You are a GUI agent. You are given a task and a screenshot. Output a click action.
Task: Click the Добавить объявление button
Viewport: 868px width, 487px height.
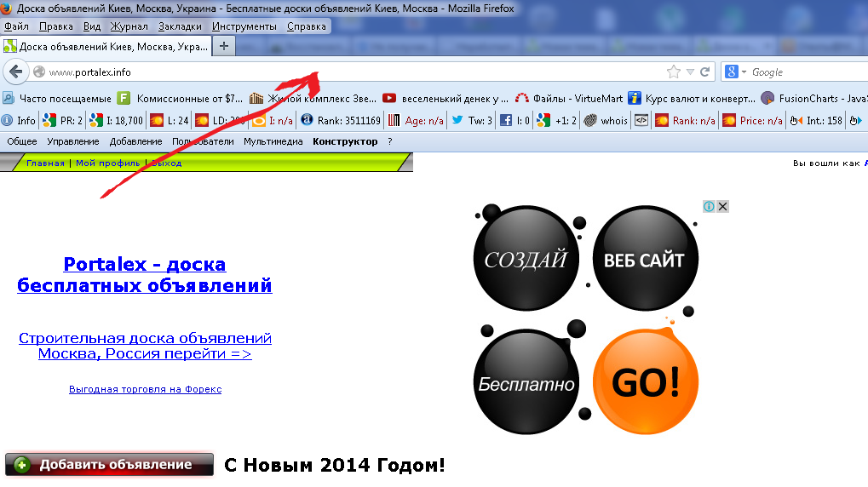click(109, 464)
